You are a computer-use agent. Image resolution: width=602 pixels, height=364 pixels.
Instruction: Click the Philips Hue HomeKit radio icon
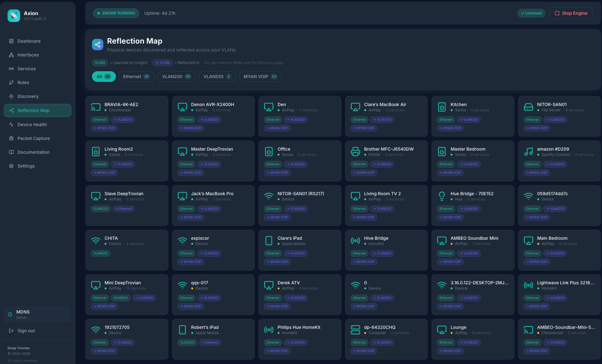pos(269,330)
